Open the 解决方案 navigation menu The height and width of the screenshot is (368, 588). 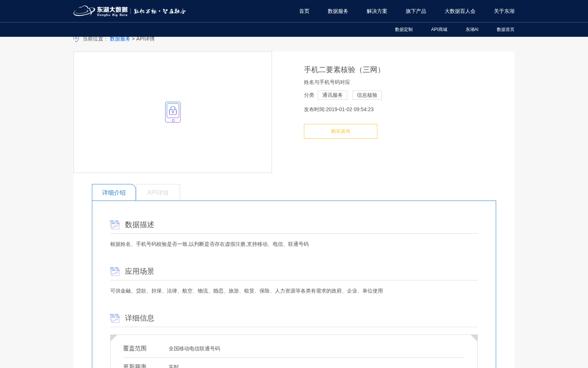(377, 11)
